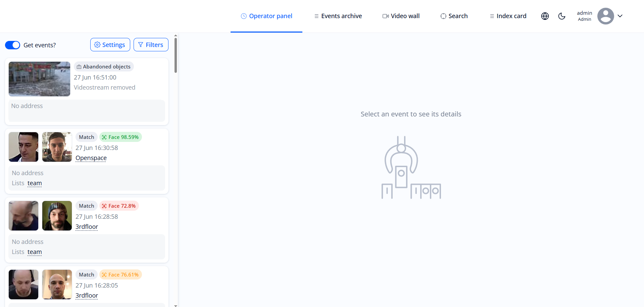Image resolution: width=644 pixels, height=307 pixels.
Task: Switch to dark mode moon icon
Action: click(x=562, y=16)
